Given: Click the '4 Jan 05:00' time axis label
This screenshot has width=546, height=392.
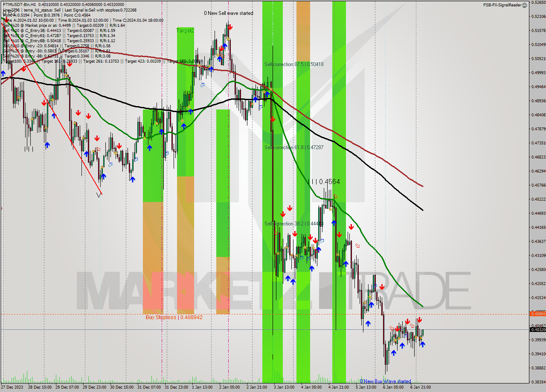Looking at the screenshot, I should tap(311, 387).
